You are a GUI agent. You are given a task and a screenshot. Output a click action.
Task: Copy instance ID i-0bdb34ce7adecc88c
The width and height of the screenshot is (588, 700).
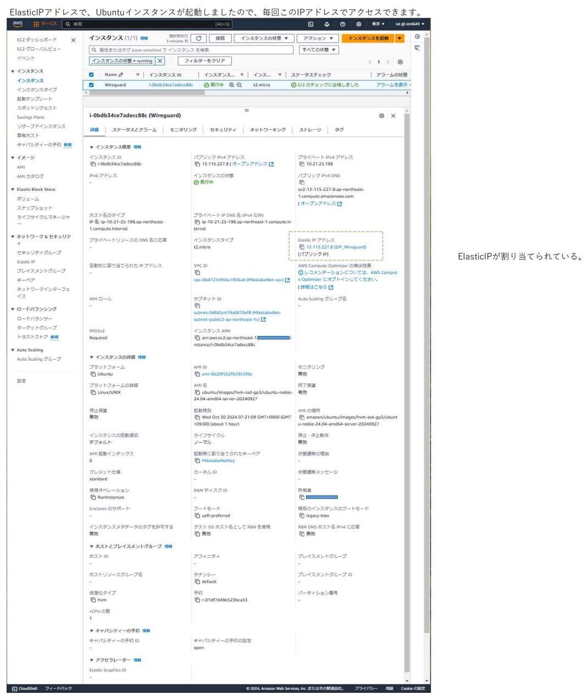pyautogui.click(x=92, y=164)
